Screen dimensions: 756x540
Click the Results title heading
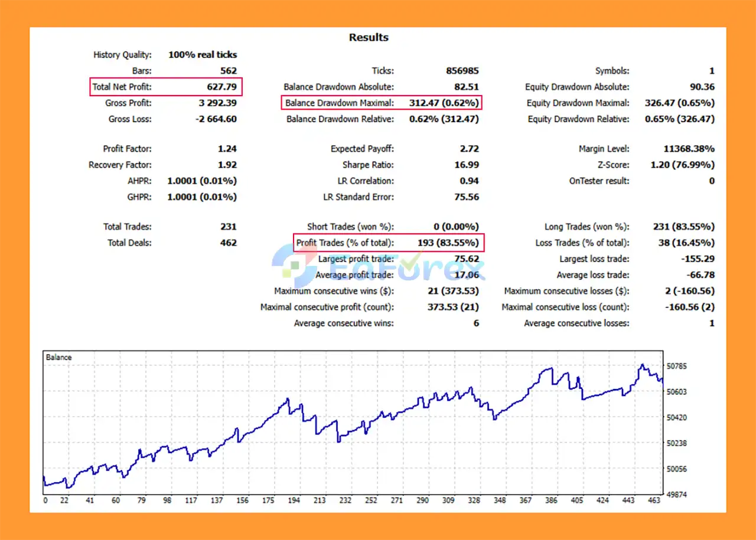click(369, 37)
